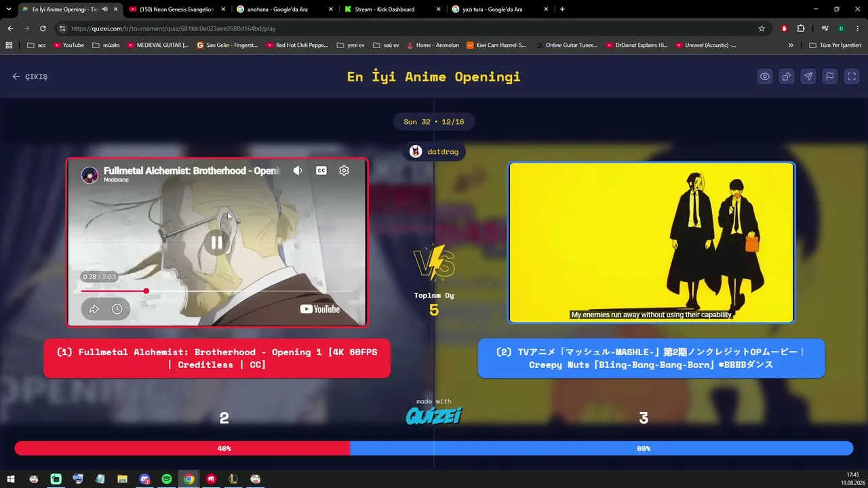The image size is (868, 488).
Task: Open a new browser tab
Action: [562, 9]
